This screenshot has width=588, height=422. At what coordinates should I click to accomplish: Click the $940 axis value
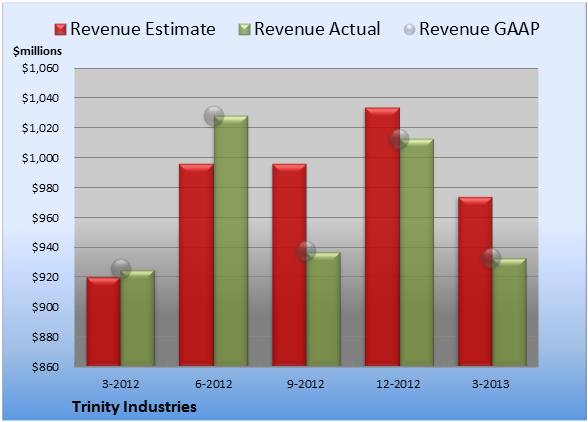pyautogui.click(x=45, y=248)
